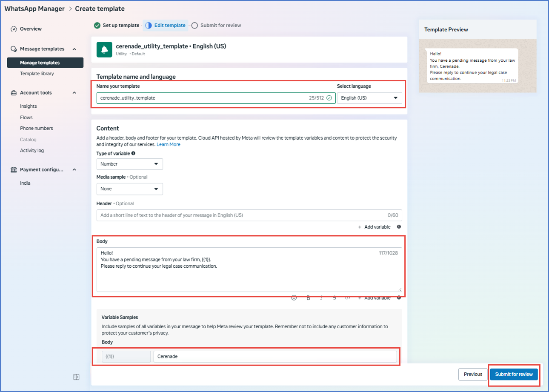The image size is (549, 392).
Task: Open the Media sample dropdown
Action: (x=129, y=189)
